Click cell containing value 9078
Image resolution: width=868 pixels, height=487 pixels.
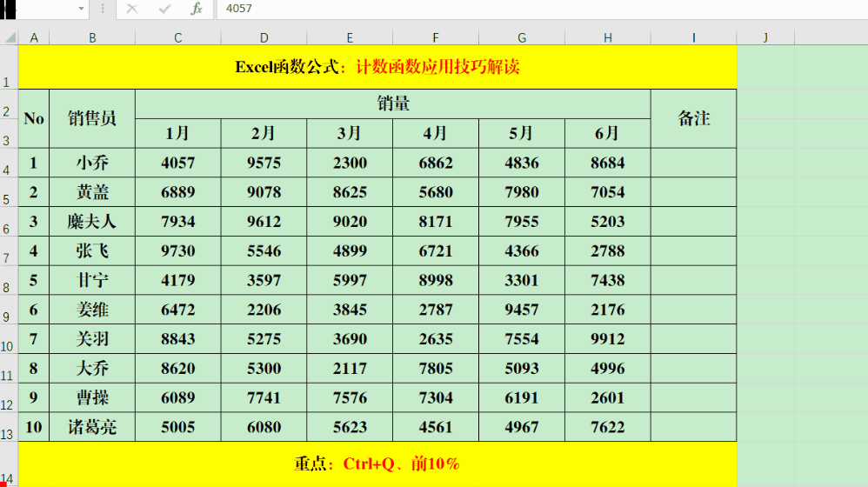click(264, 192)
